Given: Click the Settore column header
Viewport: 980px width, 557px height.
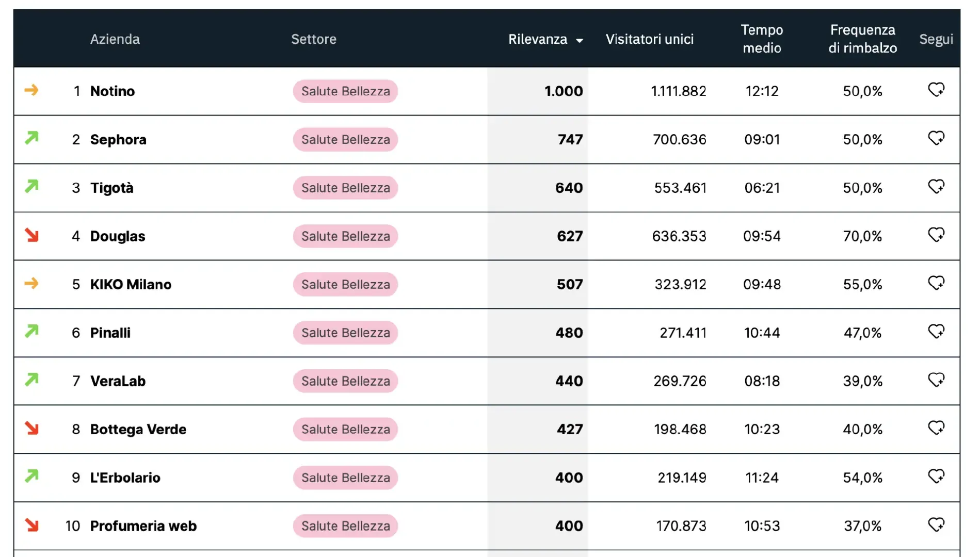Looking at the screenshot, I should (314, 39).
